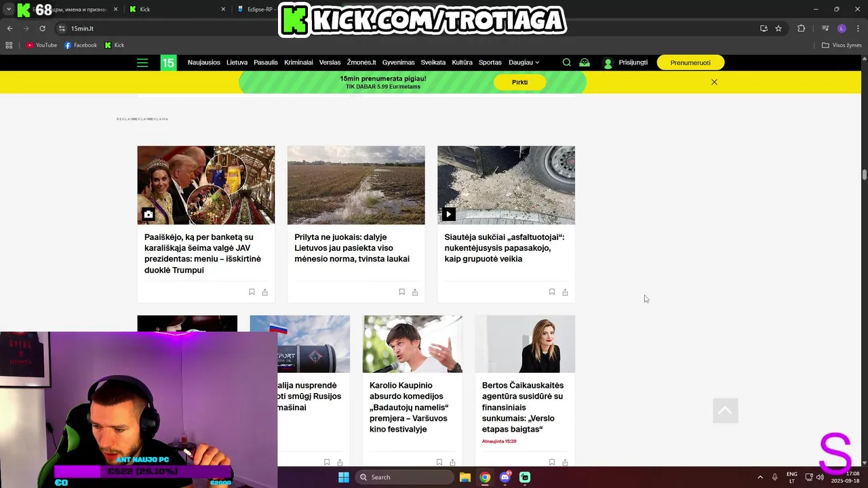The width and height of the screenshot is (868, 488).
Task: Open the flooded field article thumbnail
Action: click(356, 185)
